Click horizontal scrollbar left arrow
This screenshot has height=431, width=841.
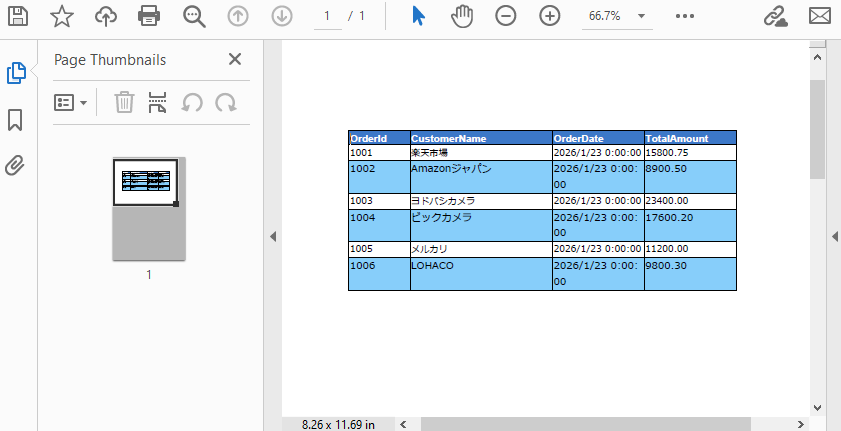[403, 425]
